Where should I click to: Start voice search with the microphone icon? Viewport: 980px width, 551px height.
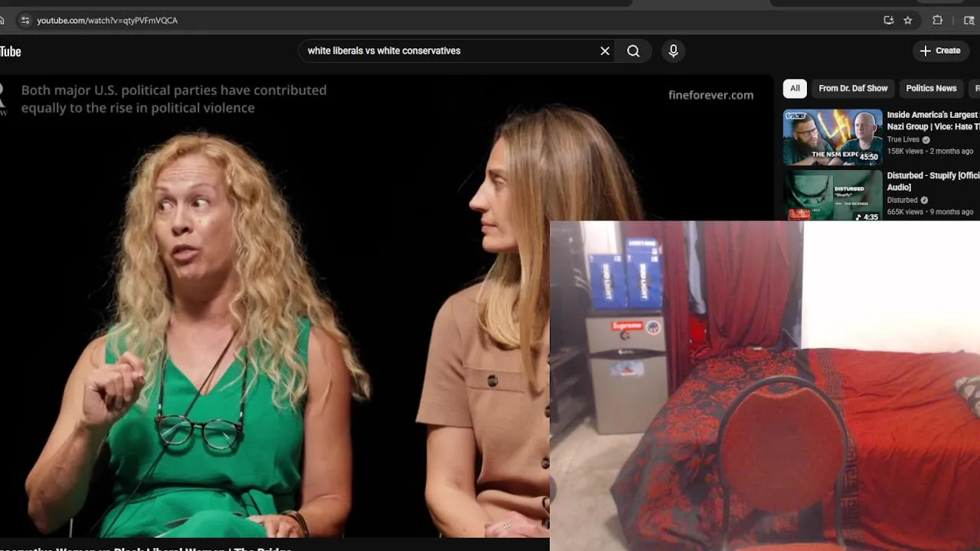[673, 51]
